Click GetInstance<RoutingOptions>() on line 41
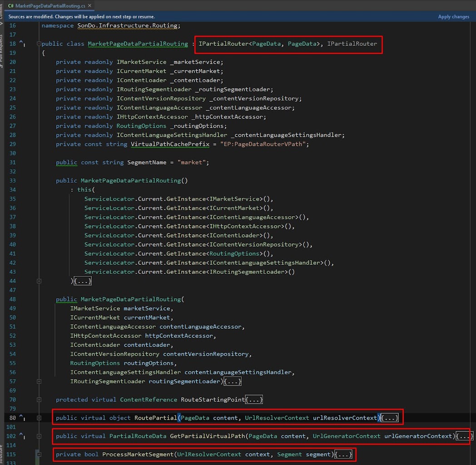The height and width of the screenshot is (465, 476). (218, 253)
